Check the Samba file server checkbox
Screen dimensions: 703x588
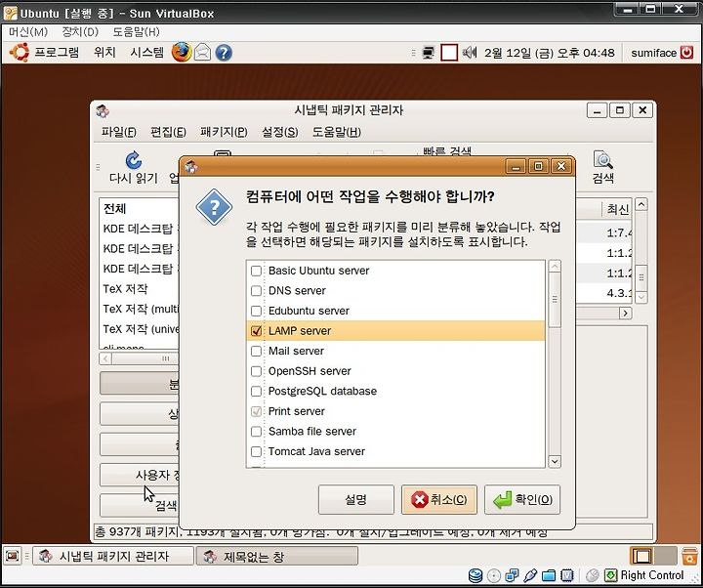click(256, 432)
